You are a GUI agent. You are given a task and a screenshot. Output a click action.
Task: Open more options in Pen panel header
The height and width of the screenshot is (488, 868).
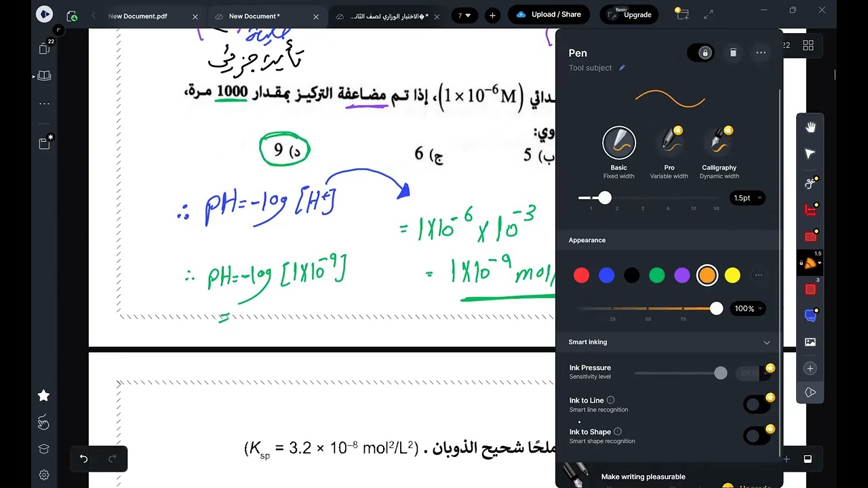click(761, 53)
